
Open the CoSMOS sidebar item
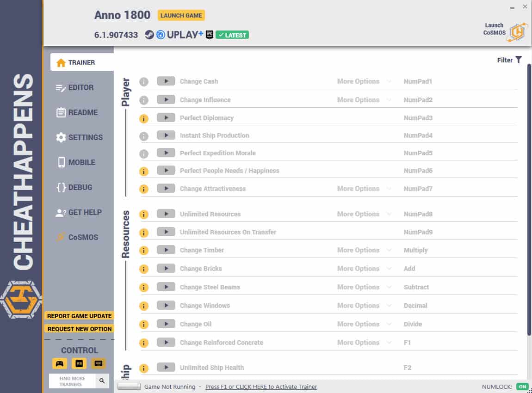(78, 237)
